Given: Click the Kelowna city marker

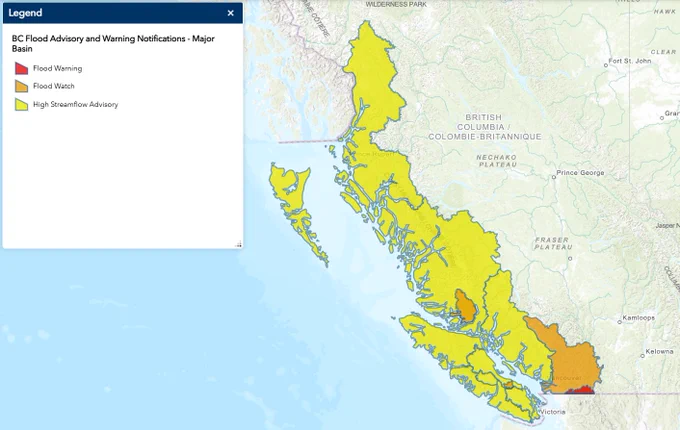Looking at the screenshot, I should [x=643, y=355].
